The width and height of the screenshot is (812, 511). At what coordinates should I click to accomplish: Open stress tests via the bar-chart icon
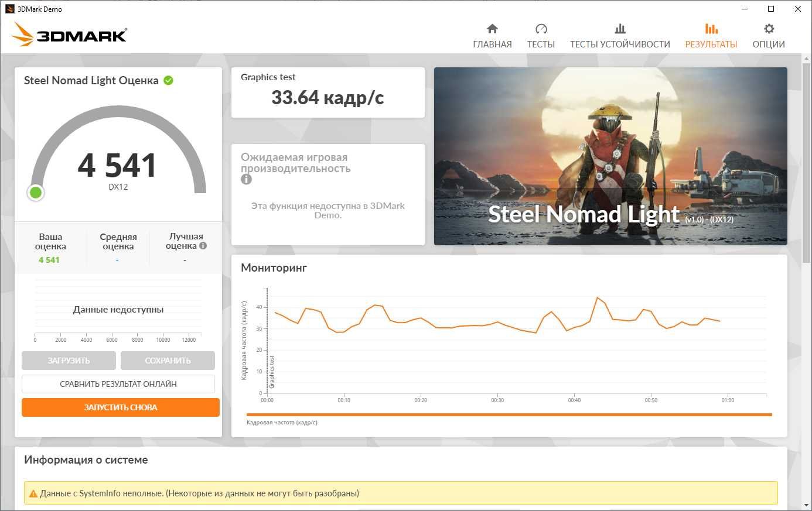(620, 29)
